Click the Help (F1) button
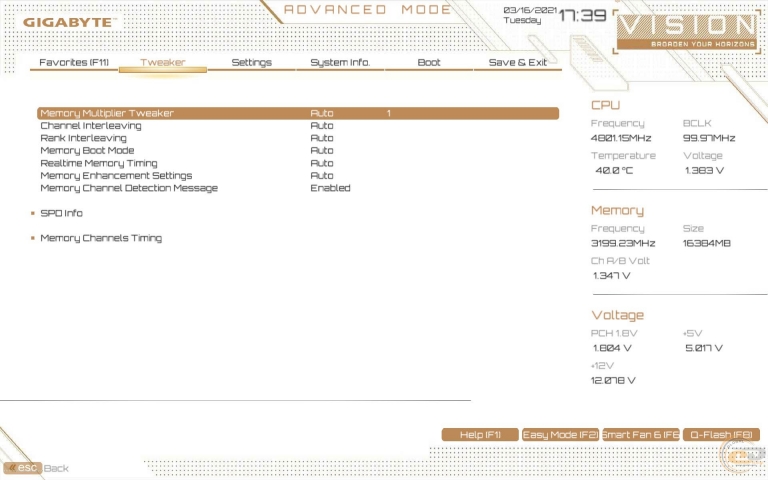 pyautogui.click(x=480, y=434)
